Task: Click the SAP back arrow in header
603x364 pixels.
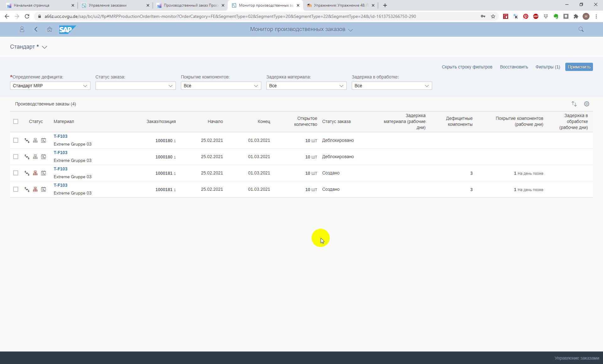Action: (x=36, y=29)
